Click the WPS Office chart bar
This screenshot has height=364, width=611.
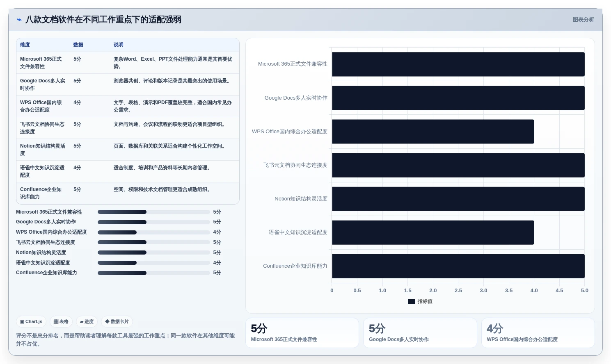[x=433, y=132]
